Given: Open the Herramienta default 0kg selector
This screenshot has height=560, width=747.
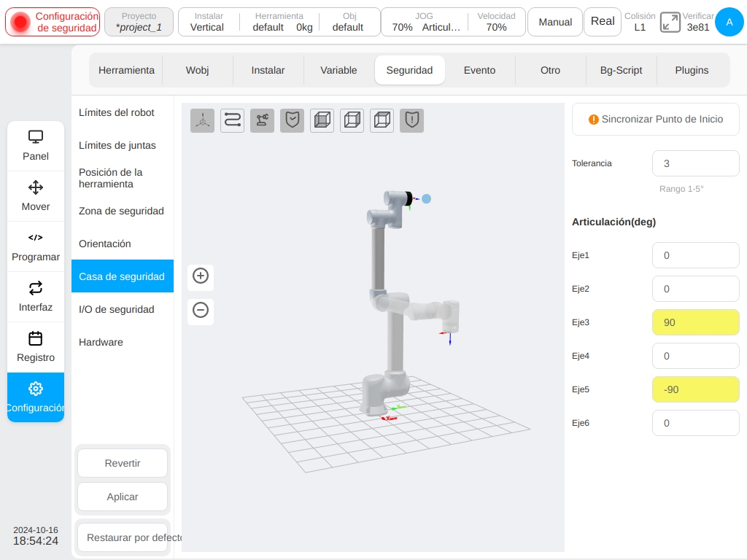Looking at the screenshot, I should click(279, 22).
